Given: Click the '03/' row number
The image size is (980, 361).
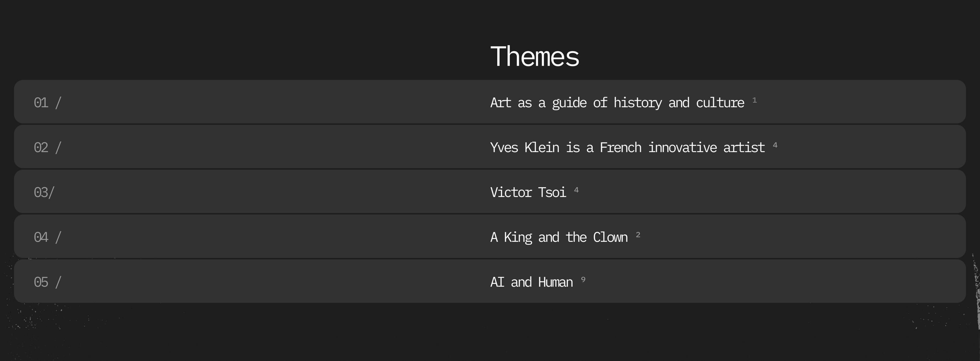Looking at the screenshot, I should [x=44, y=192].
